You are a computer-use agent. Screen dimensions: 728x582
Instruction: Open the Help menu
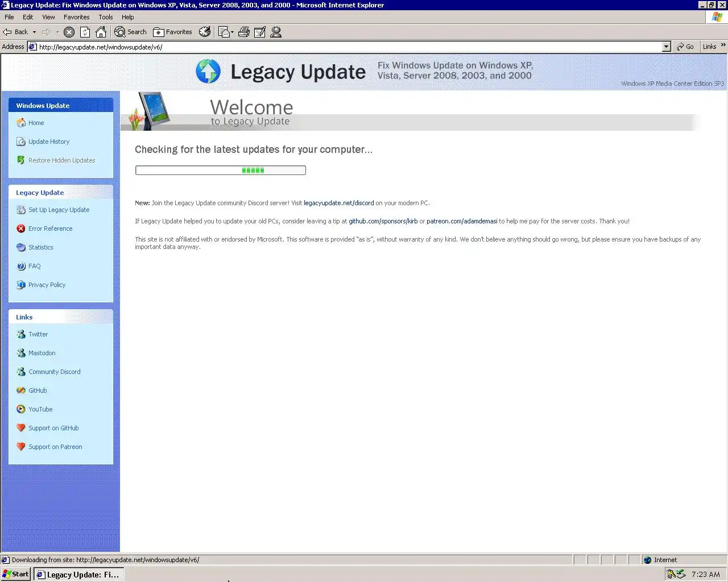128,17
